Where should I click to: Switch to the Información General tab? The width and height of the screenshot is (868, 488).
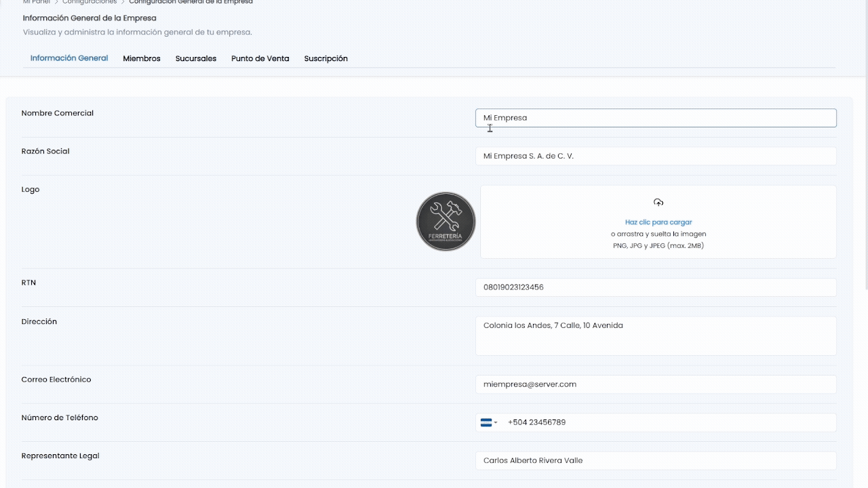click(69, 58)
